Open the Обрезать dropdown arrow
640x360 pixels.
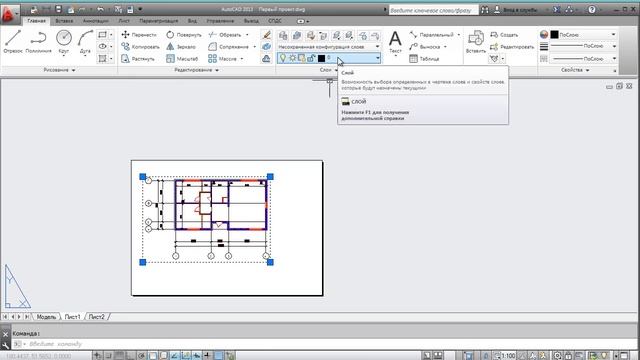(x=247, y=35)
